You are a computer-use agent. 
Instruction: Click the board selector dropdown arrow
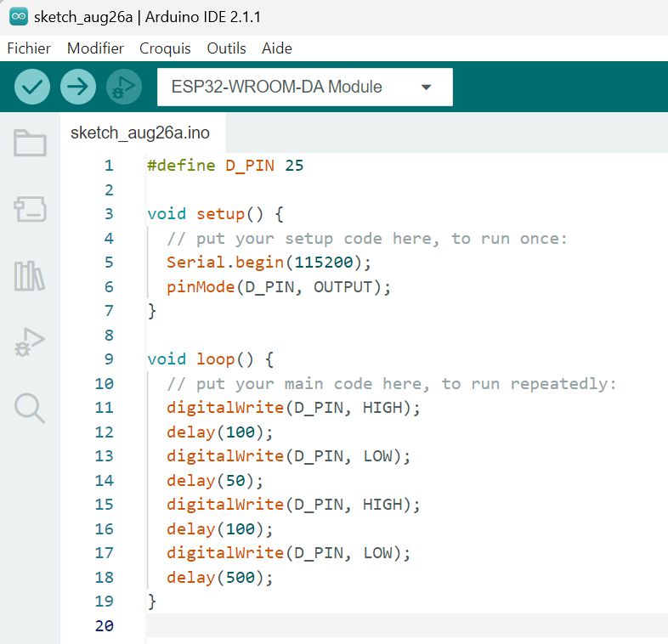426,88
